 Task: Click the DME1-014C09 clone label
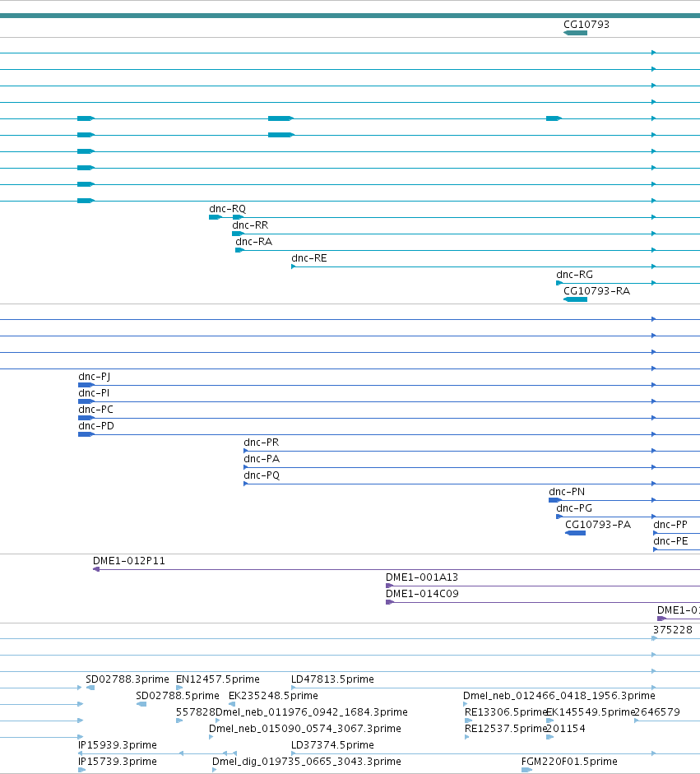pyautogui.click(x=422, y=593)
